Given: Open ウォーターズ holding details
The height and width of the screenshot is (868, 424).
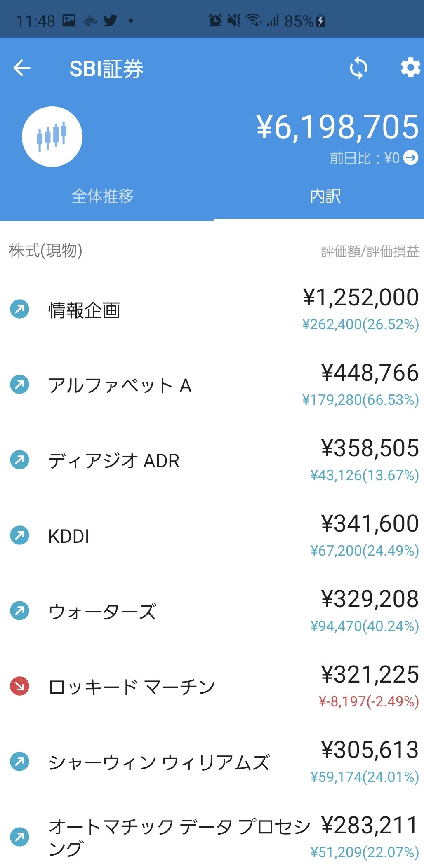Looking at the screenshot, I should 102,612.
